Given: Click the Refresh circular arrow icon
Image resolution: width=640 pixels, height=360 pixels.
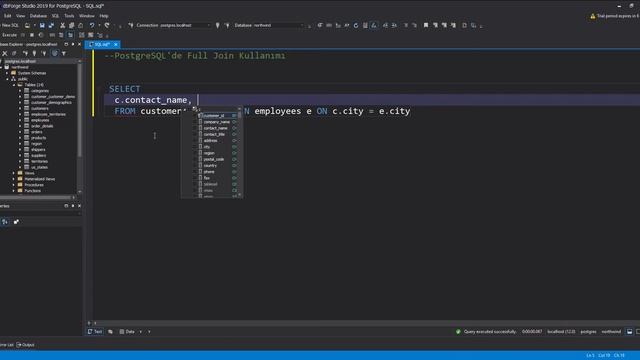Looking at the screenshot, I should click(356, 25).
